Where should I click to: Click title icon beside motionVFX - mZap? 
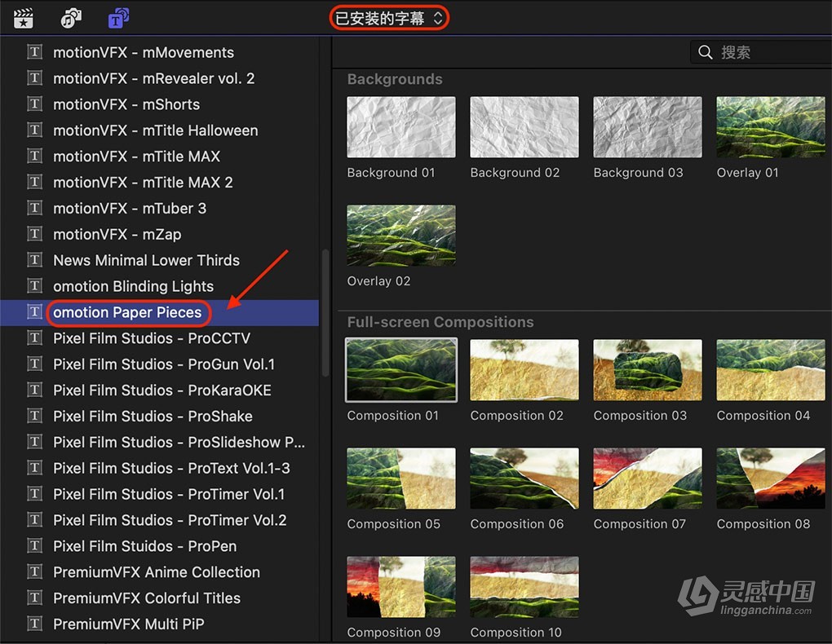click(35, 234)
